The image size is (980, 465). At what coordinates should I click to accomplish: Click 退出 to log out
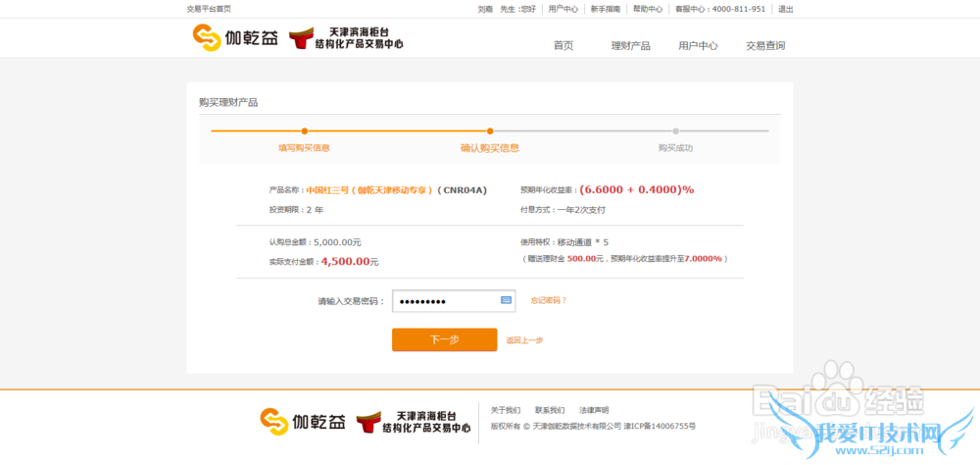pos(786,9)
